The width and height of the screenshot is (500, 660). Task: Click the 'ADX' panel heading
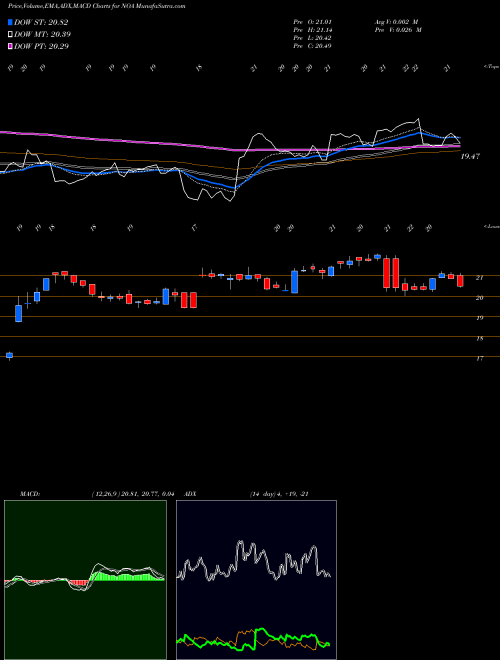[x=191, y=494]
